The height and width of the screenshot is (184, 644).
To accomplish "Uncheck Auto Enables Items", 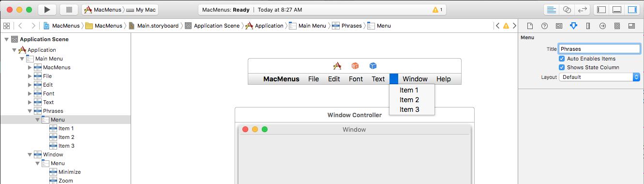I will point(562,59).
